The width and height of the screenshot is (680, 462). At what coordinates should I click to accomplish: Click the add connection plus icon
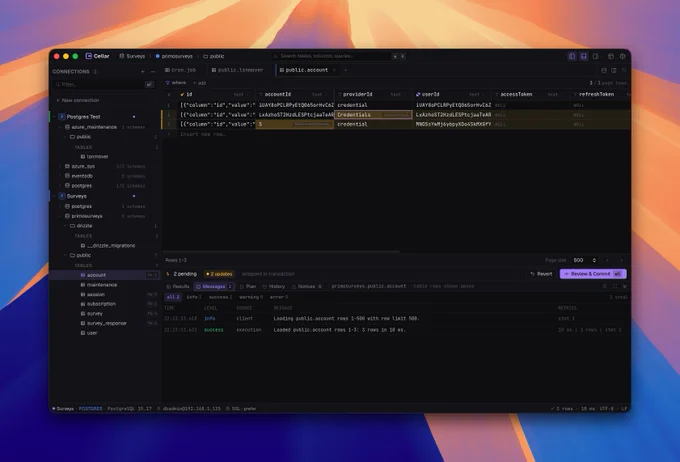coord(143,72)
